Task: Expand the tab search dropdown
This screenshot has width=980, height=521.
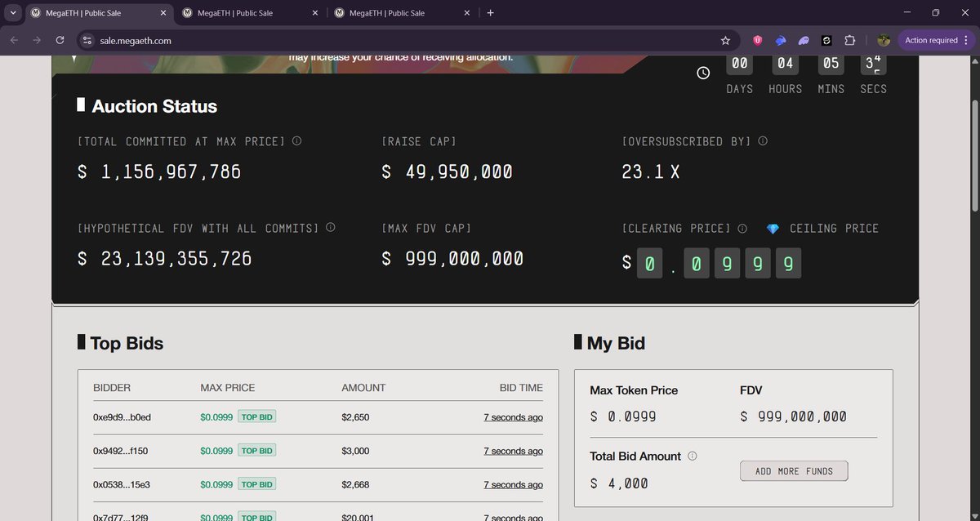Action: (x=14, y=13)
